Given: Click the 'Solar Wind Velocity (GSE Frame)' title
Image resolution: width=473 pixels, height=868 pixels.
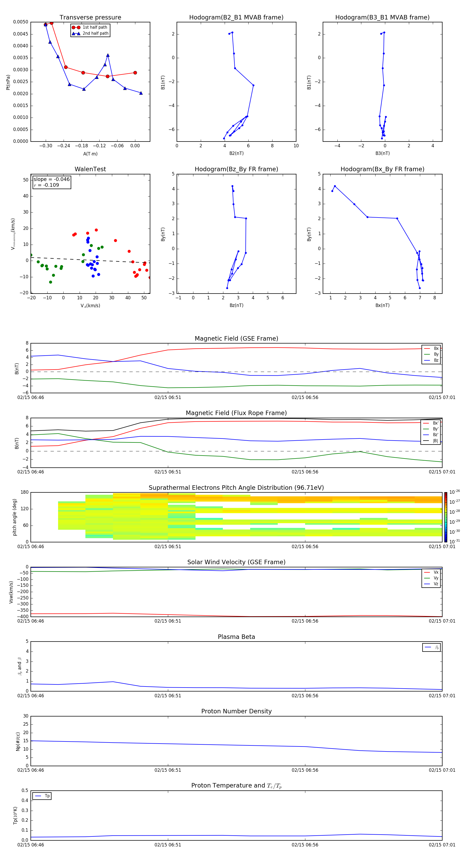Looking at the screenshot, I should [236, 562].
